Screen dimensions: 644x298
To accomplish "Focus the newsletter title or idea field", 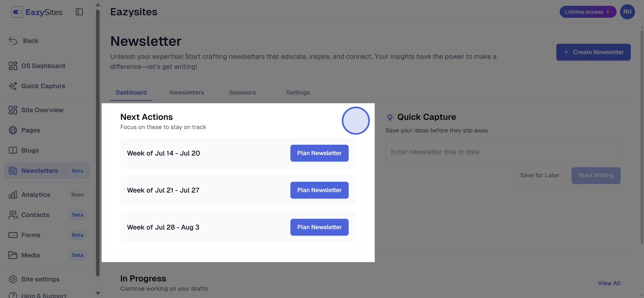I will pyautogui.click(x=503, y=152).
